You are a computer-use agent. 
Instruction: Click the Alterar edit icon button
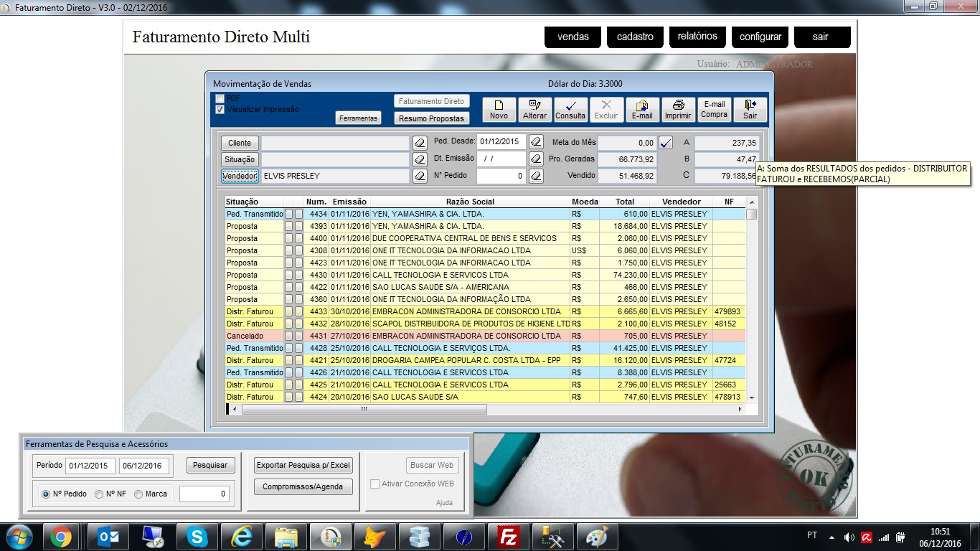(534, 109)
